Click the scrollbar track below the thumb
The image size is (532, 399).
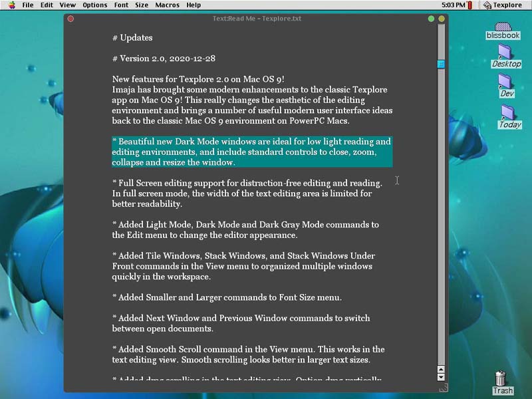[441, 217]
